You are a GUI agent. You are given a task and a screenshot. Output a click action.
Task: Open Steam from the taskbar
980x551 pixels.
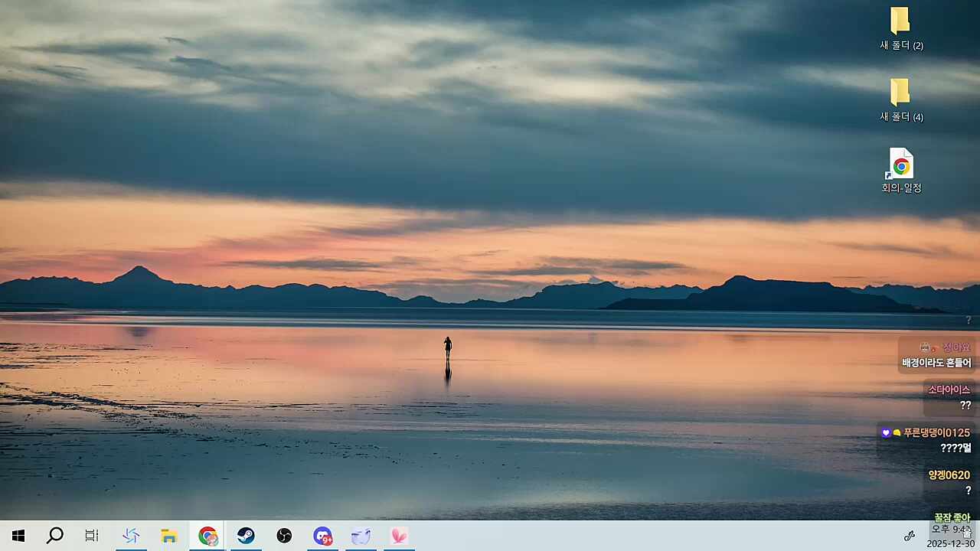point(246,536)
